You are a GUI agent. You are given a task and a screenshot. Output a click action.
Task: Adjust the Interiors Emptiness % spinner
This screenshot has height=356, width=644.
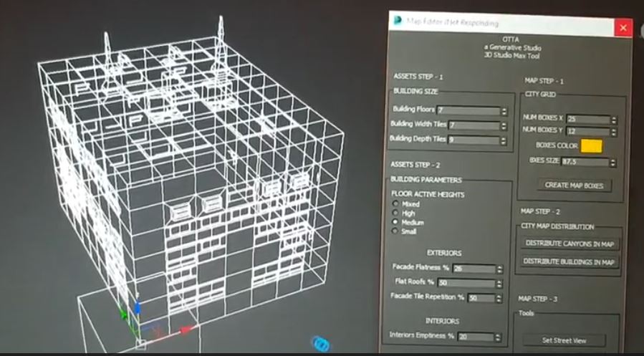click(498, 337)
